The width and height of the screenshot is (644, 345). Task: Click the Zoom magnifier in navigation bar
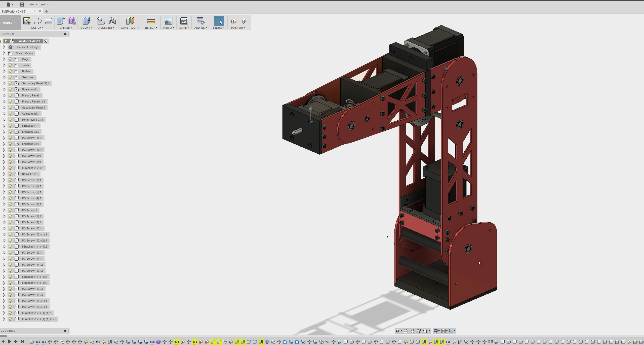(419, 331)
